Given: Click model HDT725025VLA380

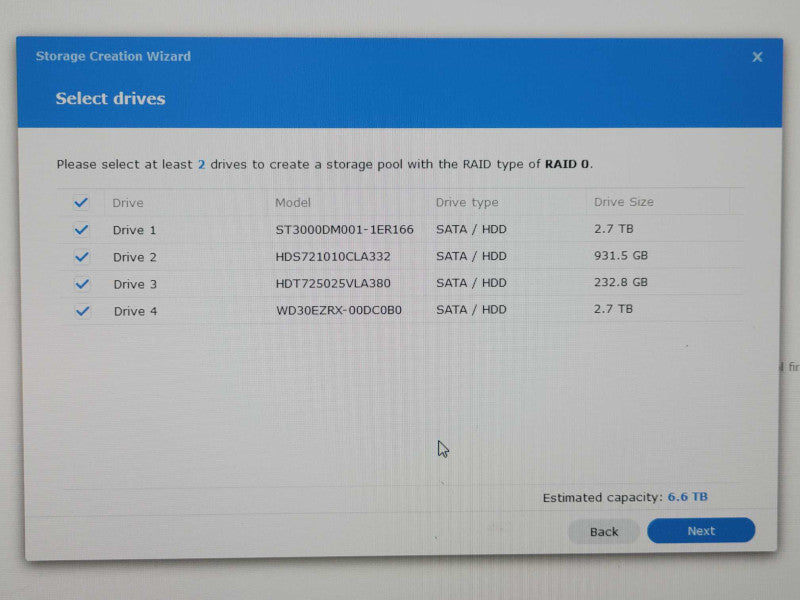Looking at the screenshot, I should (333, 283).
